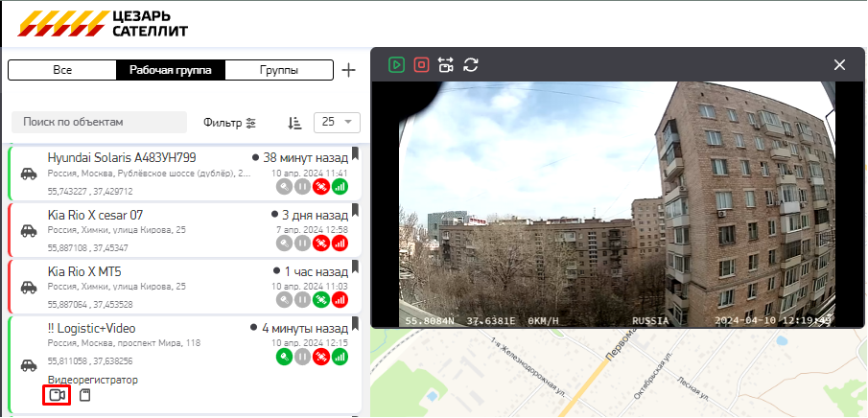
Task: Open the Группы tab
Action: (x=279, y=70)
